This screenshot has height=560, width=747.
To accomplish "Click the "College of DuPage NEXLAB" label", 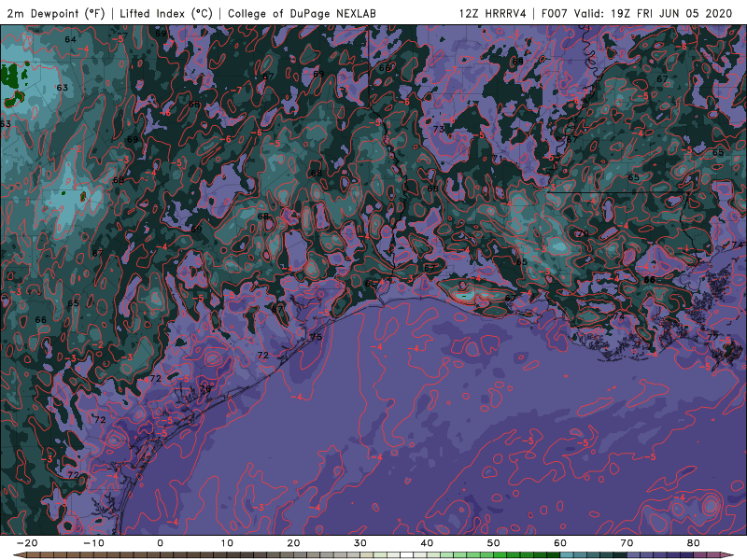I will (302, 13).
